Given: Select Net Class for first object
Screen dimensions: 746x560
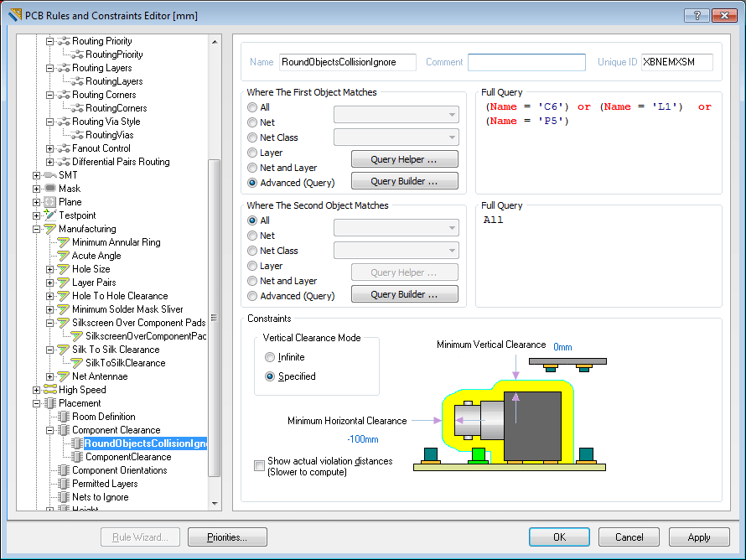Looking at the screenshot, I should click(x=252, y=137).
